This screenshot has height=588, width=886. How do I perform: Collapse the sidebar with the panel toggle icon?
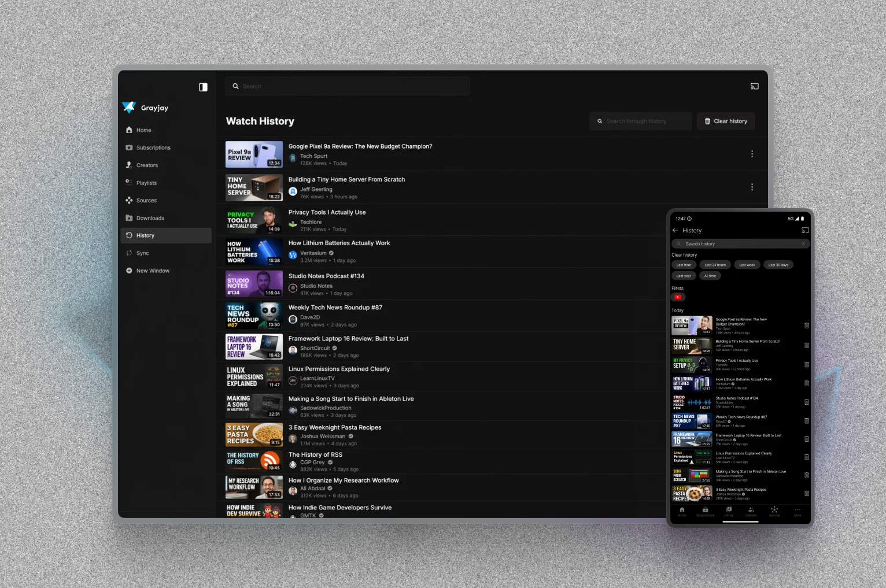[203, 87]
